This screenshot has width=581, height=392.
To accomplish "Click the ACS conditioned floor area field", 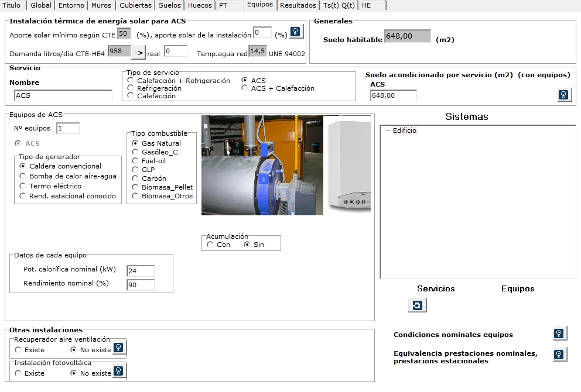I will point(393,95).
